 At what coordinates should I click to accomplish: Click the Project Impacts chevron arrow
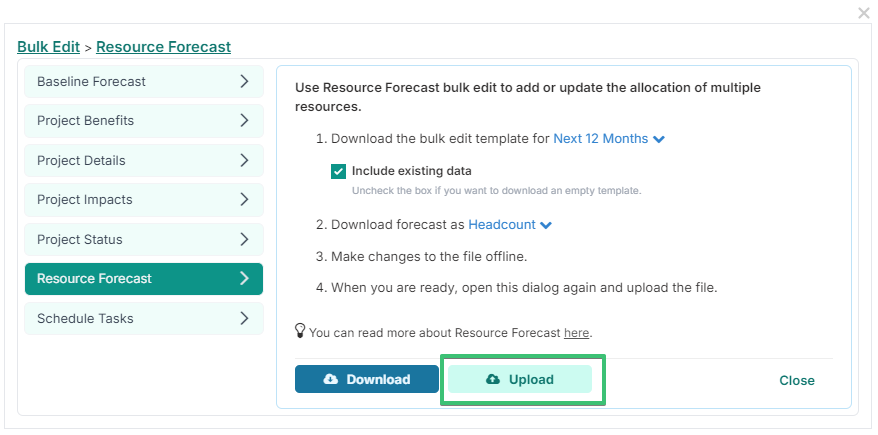click(x=244, y=199)
